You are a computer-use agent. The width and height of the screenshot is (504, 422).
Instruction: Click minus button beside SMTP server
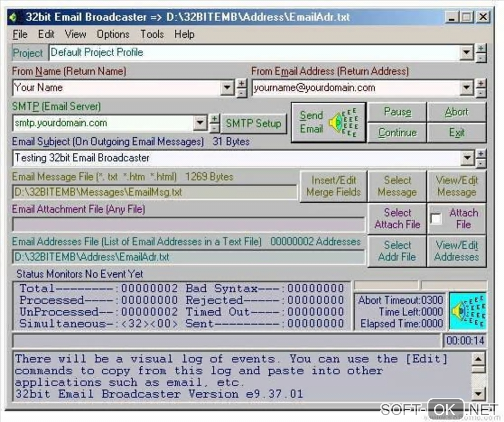point(214,128)
